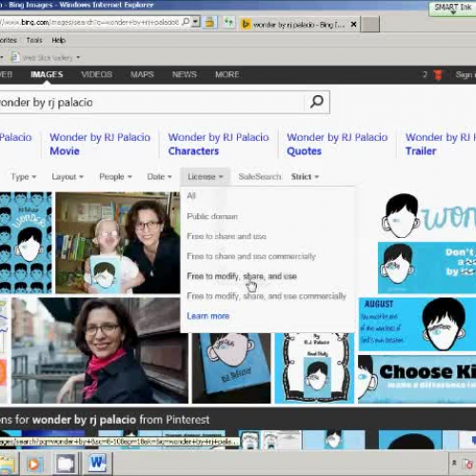Select 'Free to share and use' option

pos(227,236)
